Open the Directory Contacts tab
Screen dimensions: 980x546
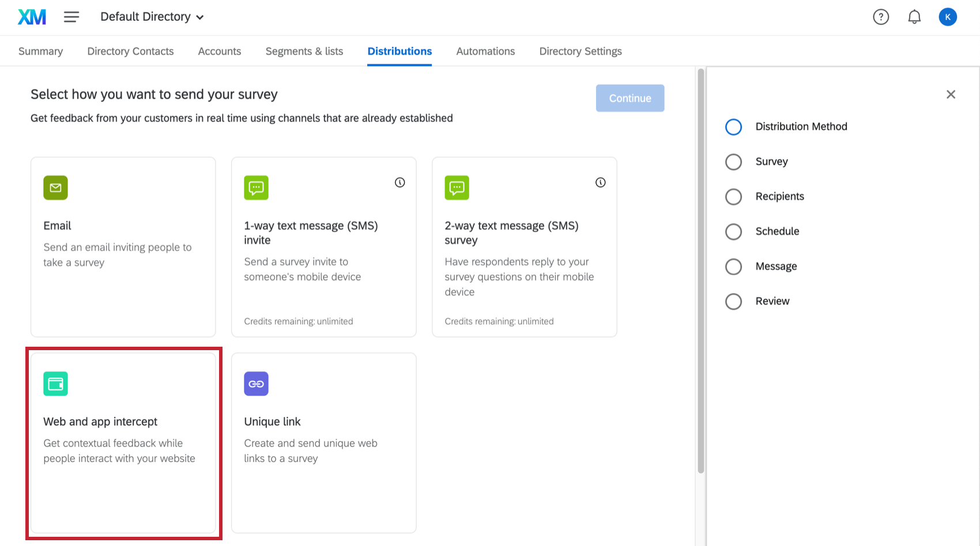[x=130, y=51]
